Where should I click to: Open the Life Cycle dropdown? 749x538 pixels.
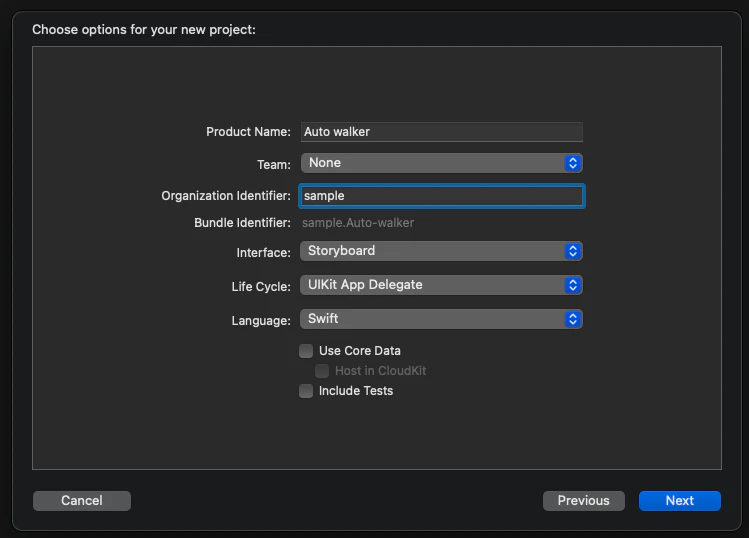[x=441, y=285]
